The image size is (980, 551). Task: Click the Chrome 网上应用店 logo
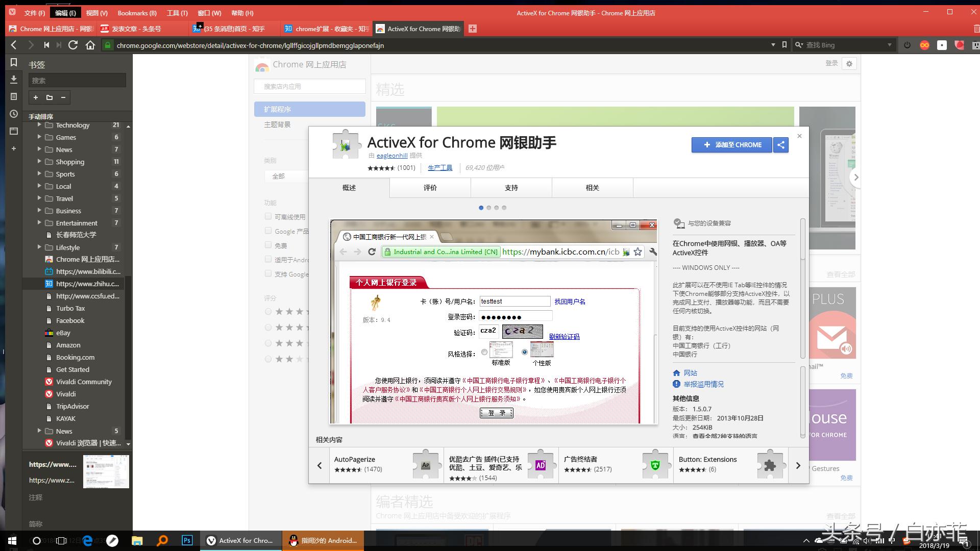pyautogui.click(x=262, y=65)
